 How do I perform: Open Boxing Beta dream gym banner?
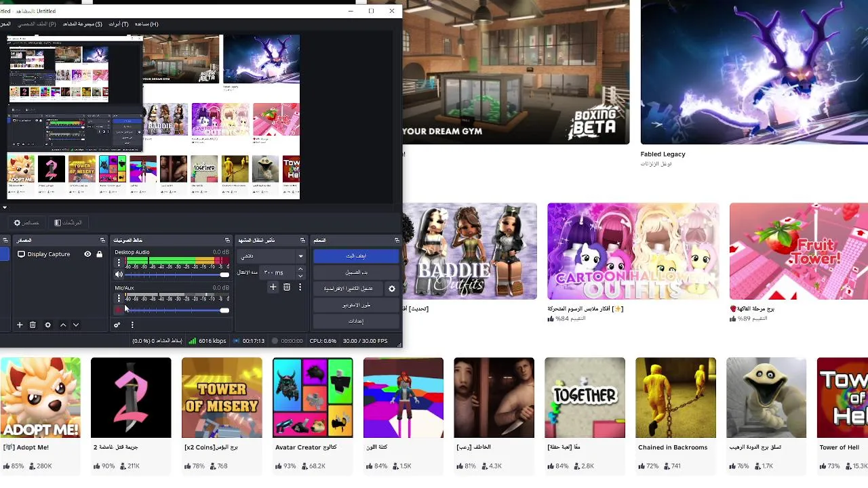pos(516,72)
